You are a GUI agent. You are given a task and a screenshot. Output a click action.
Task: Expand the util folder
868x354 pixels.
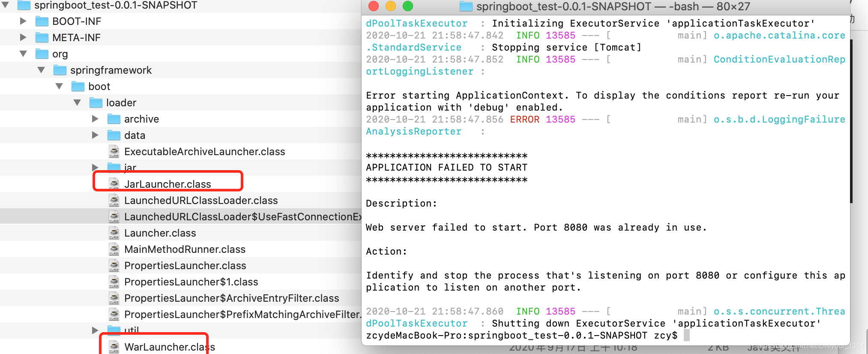[95, 330]
